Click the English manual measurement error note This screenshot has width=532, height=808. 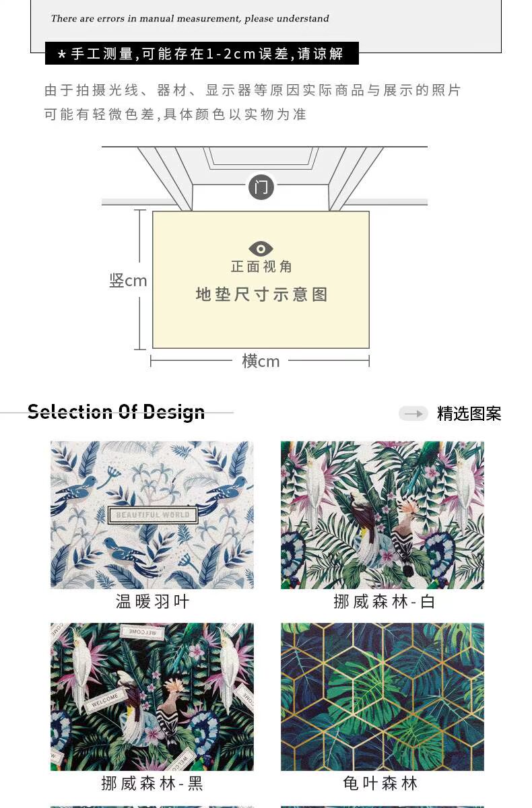pos(190,19)
